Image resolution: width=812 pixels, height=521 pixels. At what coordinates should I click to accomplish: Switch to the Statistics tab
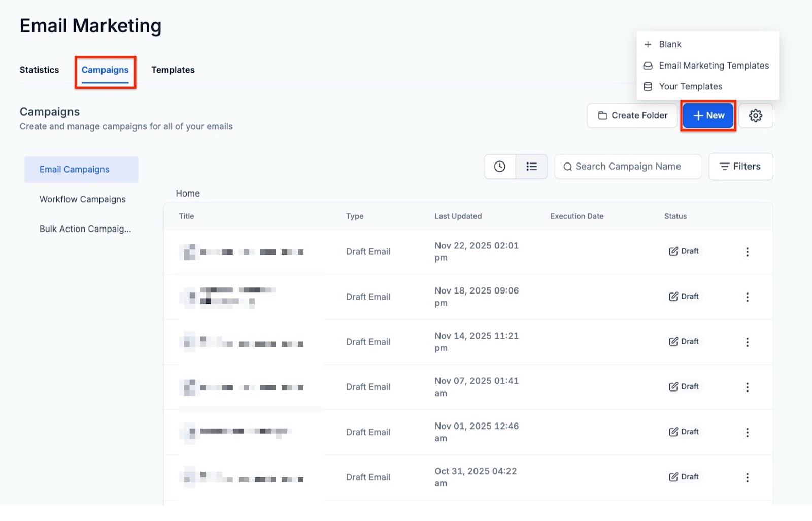click(39, 70)
